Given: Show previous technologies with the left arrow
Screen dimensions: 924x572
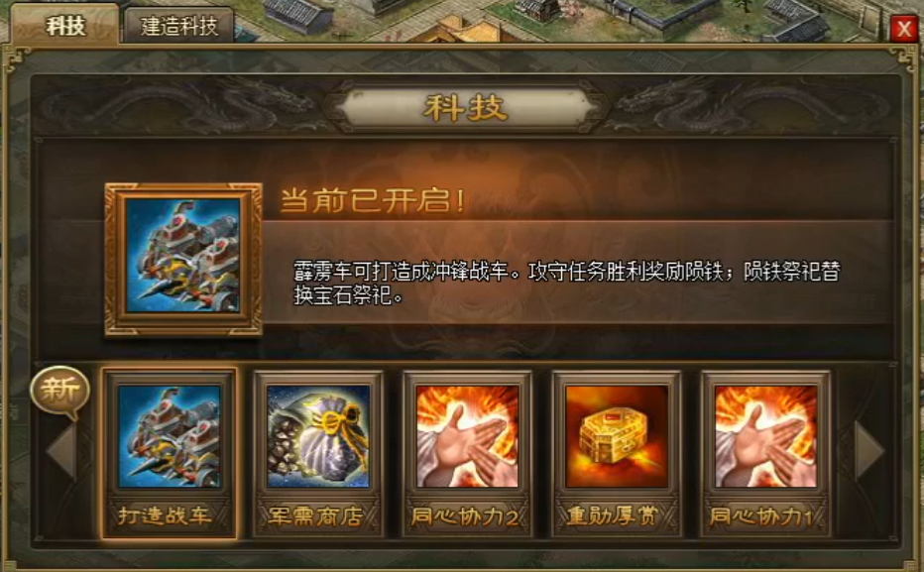Looking at the screenshot, I should coord(61,450).
